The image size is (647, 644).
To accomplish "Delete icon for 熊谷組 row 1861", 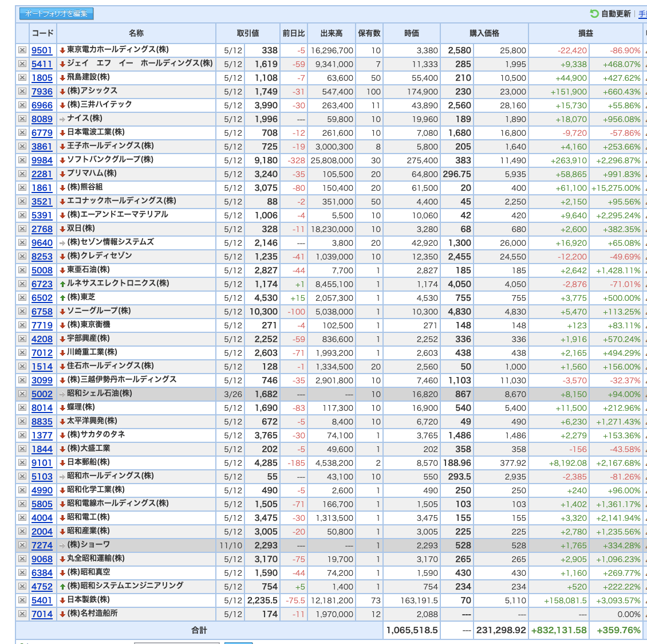I will 22,188.
